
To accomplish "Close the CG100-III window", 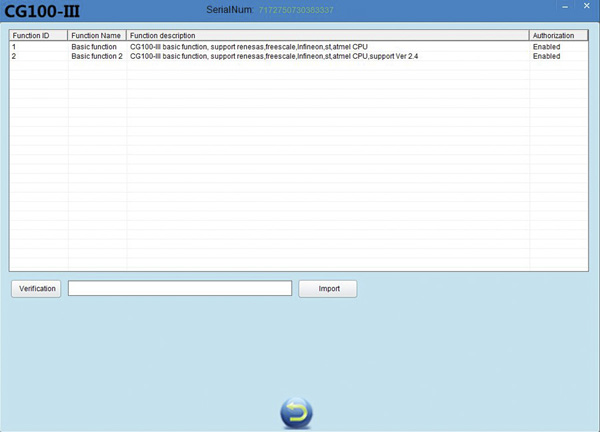I will click(x=587, y=6).
